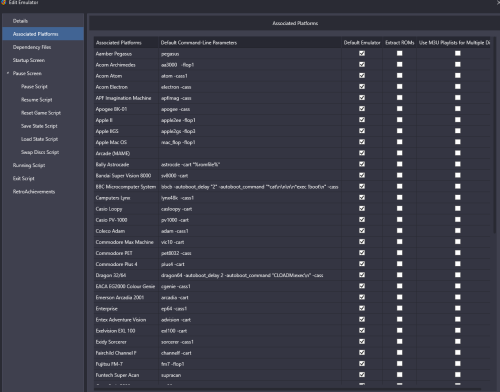The width and height of the screenshot is (500, 392).
Task: Open the Resume Script page
Action: click(37, 100)
